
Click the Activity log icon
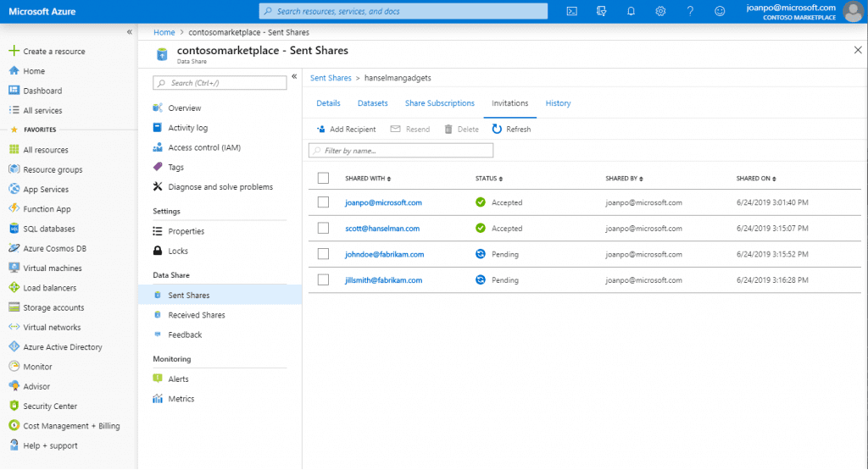click(158, 128)
